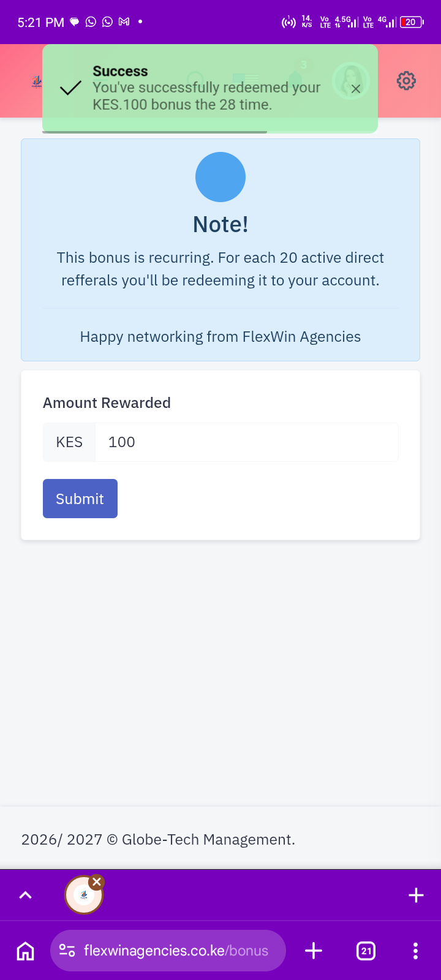
Task: Open site info icon in address bar
Action: tap(67, 951)
